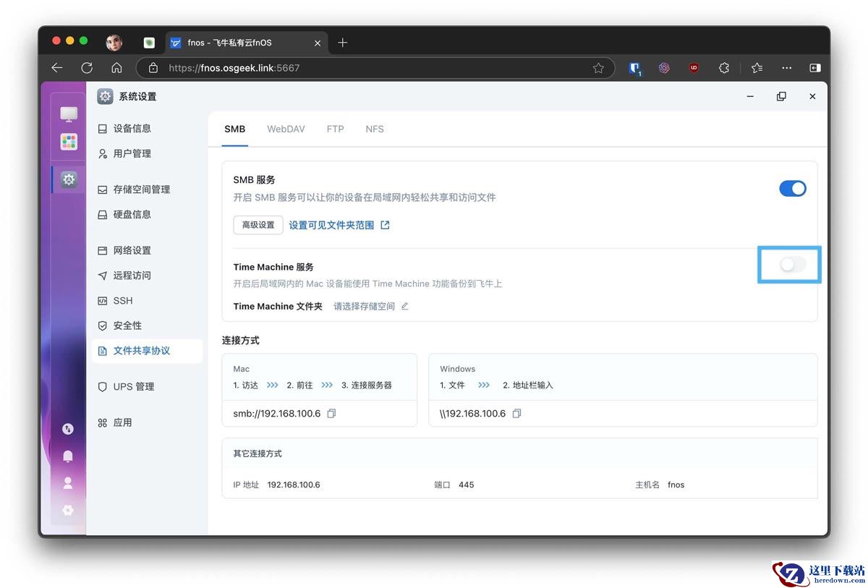
Task: Switch to the WebDAV tab
Action: tap(286, 129)
